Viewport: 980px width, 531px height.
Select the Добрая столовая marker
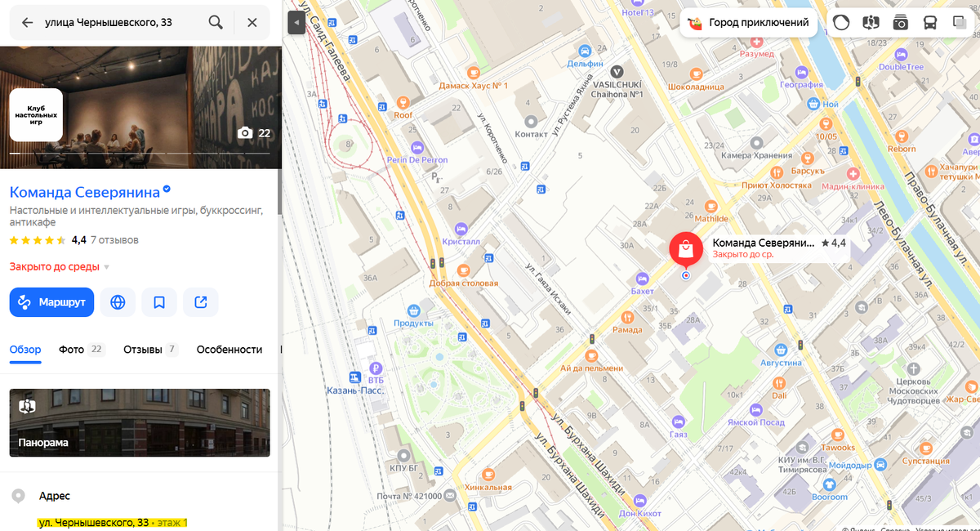[x=464, y=270]
